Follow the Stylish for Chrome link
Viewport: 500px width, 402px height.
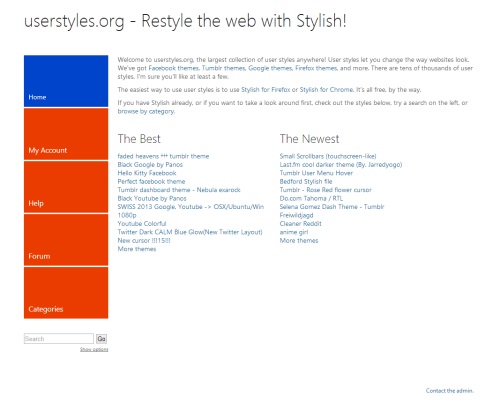coord(326,90)
